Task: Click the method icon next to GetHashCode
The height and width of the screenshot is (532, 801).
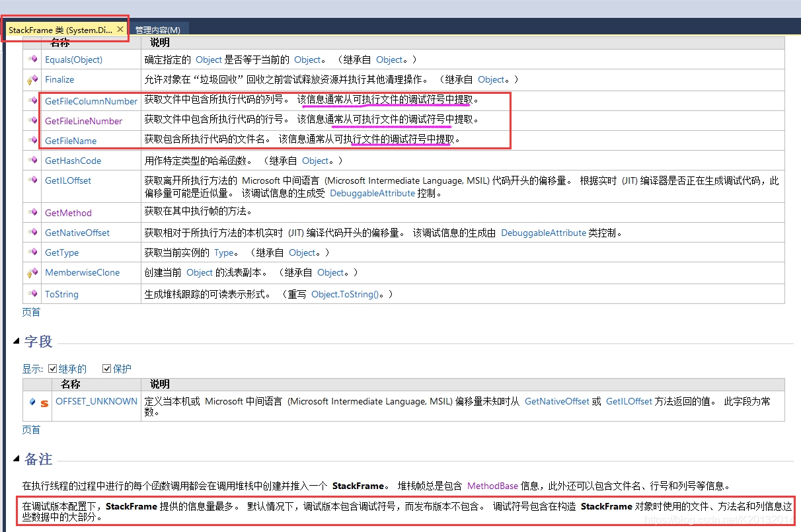Action: 32,161
